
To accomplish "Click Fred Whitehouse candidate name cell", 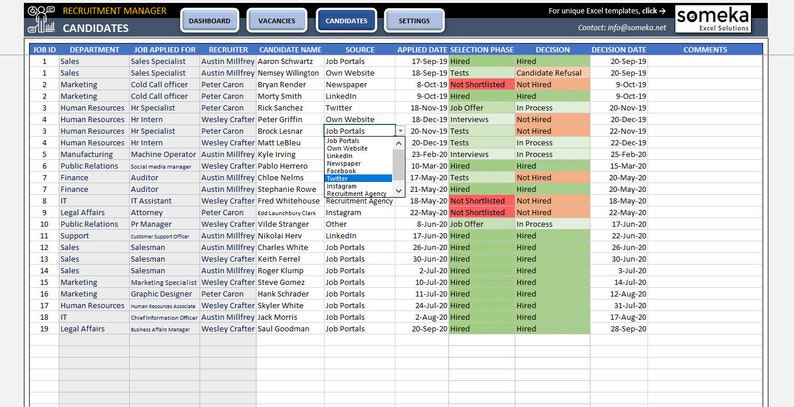I will tap(290, 201).
